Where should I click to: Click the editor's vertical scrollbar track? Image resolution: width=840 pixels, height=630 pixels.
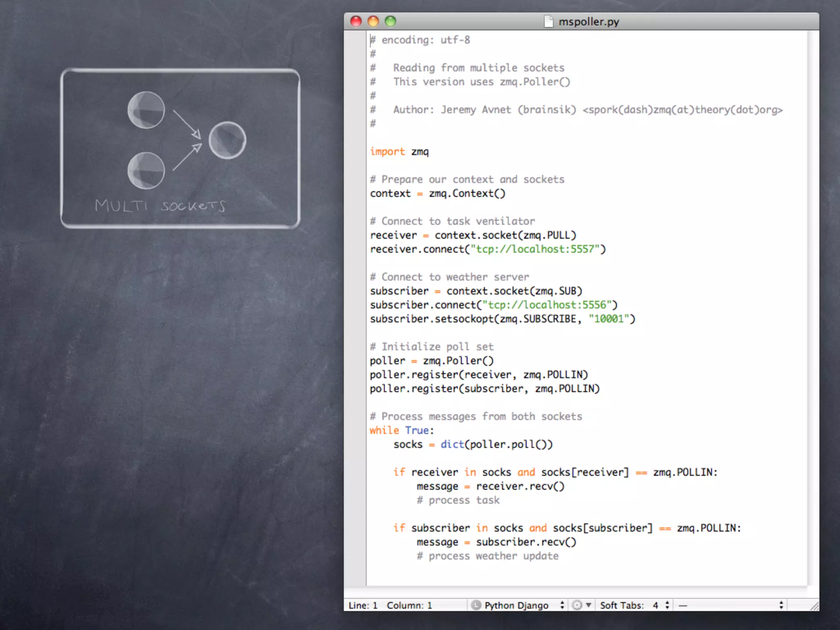[813, 308]
